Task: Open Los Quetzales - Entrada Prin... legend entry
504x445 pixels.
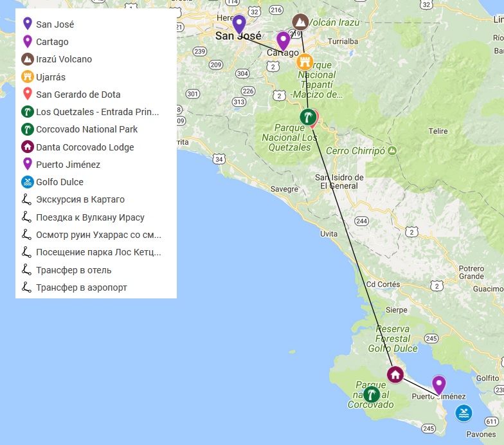Action: tap(96, 112)
